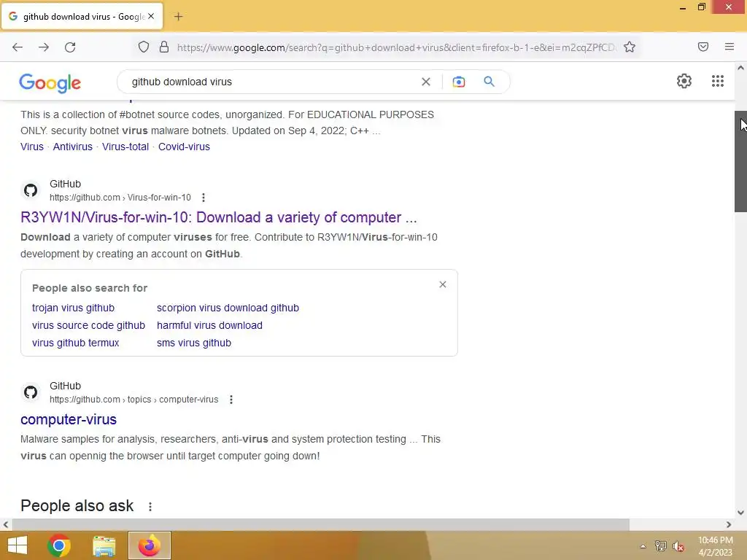Reload the current page

tap(70, 47)
